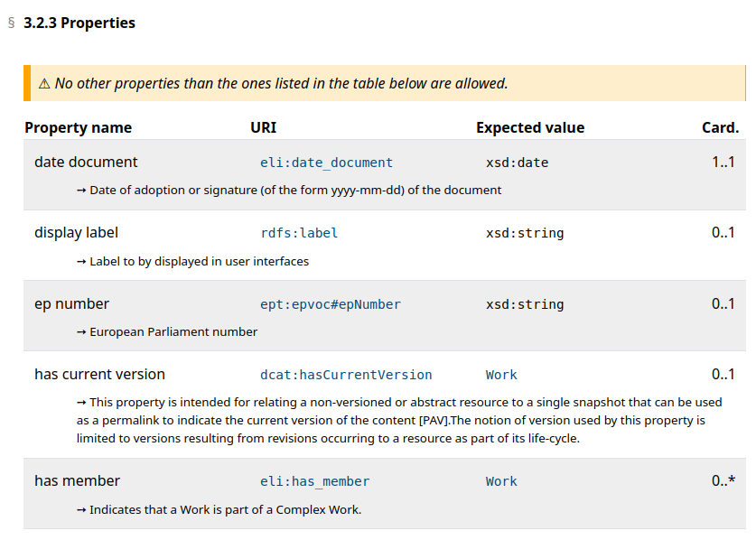Click the warning icon in the yellow note
The width and height of the screenshot is (756, 540).
pyautogui.click(x=44, y=84)
